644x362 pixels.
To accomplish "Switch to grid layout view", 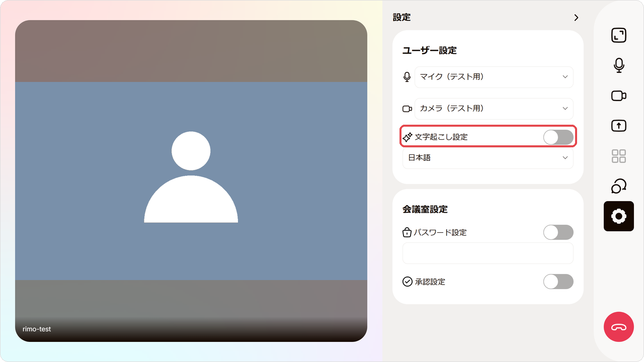I will pos(619,156).
